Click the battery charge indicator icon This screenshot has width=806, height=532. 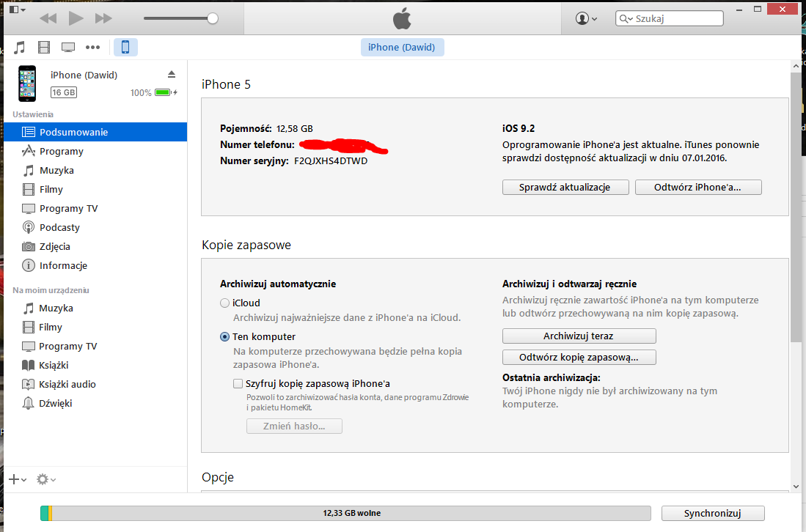166,92
